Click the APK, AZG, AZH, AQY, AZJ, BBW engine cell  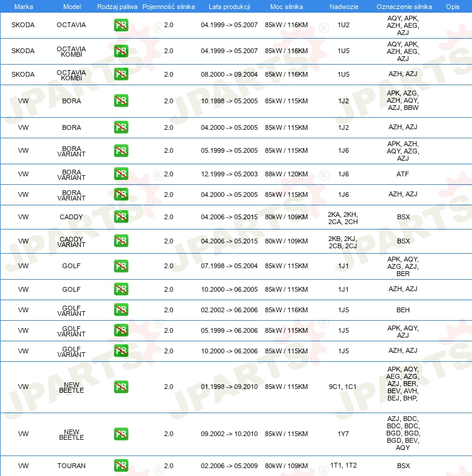[403, 100]
